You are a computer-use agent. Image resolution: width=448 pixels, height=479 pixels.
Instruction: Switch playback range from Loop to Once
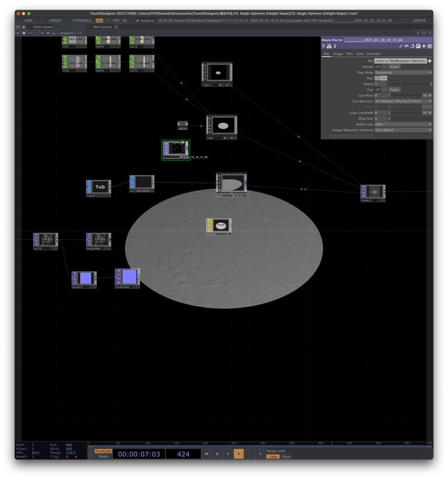[286, 456]
